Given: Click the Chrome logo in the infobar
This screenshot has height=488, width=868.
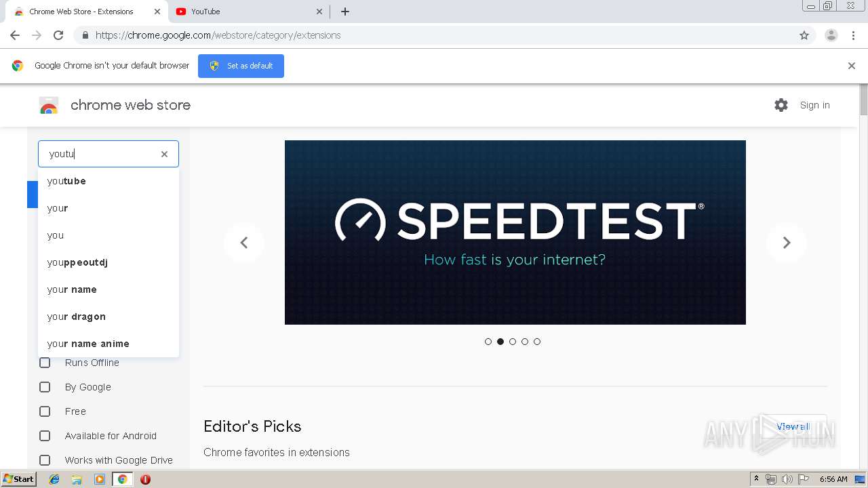Looking at the screenshot, I should (x=18, y=66).
